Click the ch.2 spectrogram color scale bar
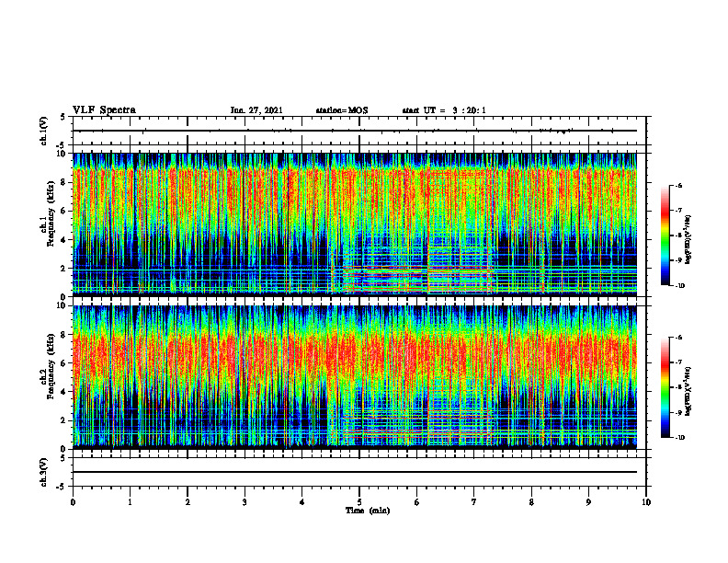This screenshot has width=728, height=563. pos(665,387)
